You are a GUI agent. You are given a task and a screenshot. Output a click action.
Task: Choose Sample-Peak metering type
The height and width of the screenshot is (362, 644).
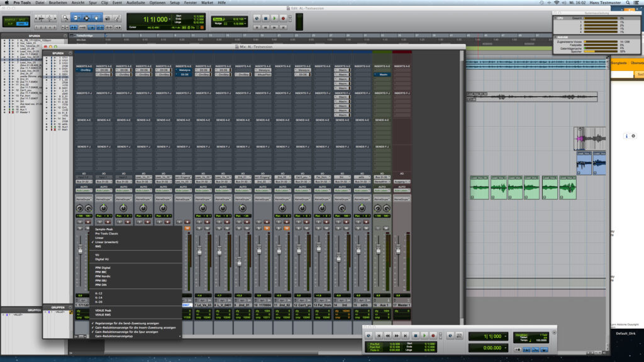point(104,229)
